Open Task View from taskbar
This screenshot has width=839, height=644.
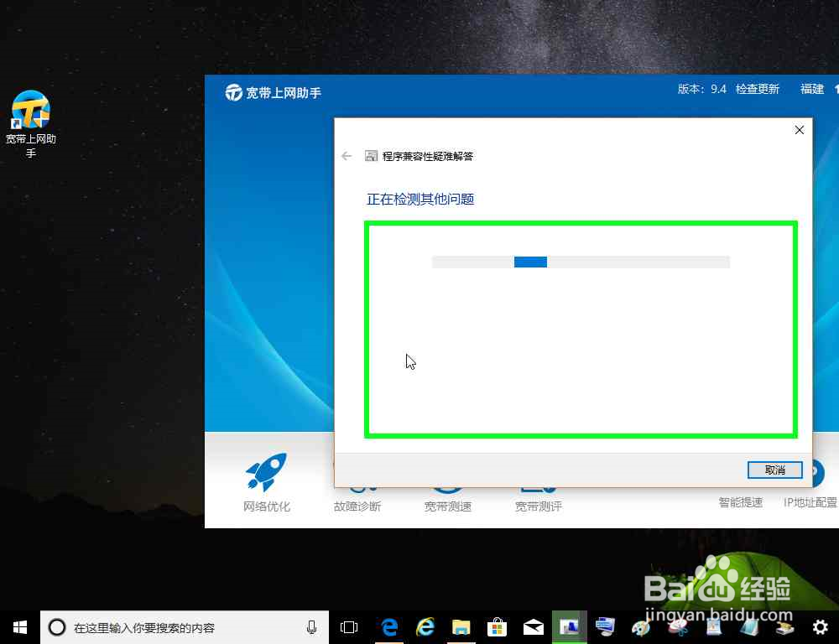(x=349, y=627)
